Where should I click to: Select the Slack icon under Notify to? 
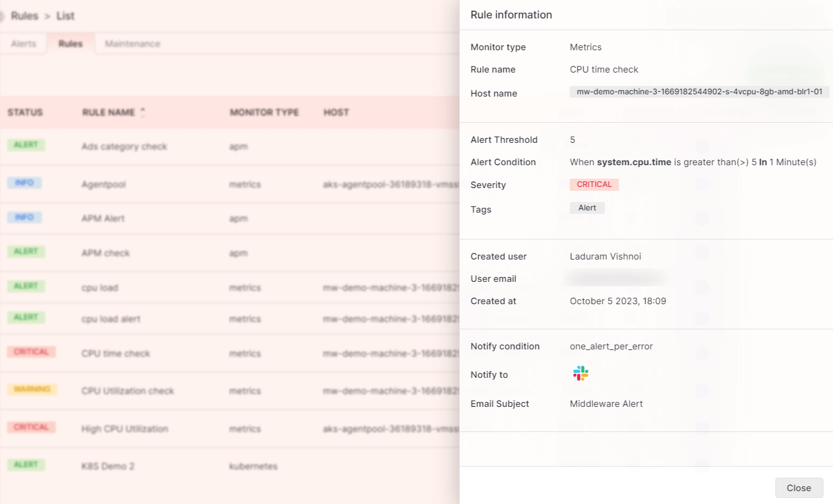[580, 373]
